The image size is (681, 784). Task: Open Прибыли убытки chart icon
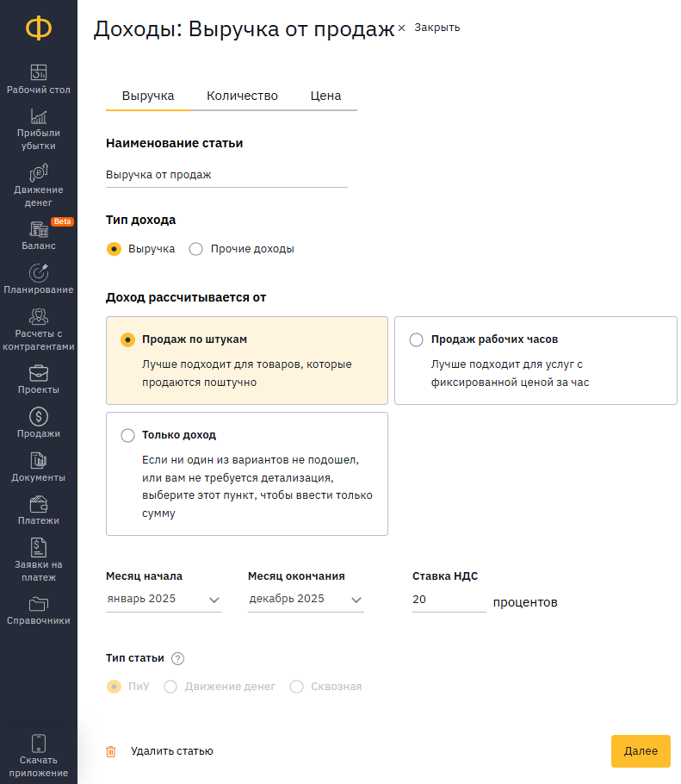tap(39, 116)
